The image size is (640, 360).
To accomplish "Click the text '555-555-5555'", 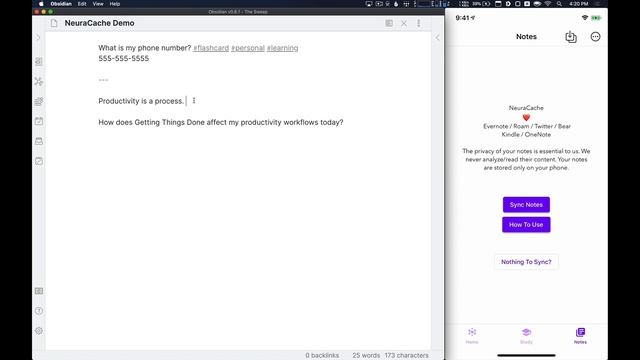I will 124,59.
